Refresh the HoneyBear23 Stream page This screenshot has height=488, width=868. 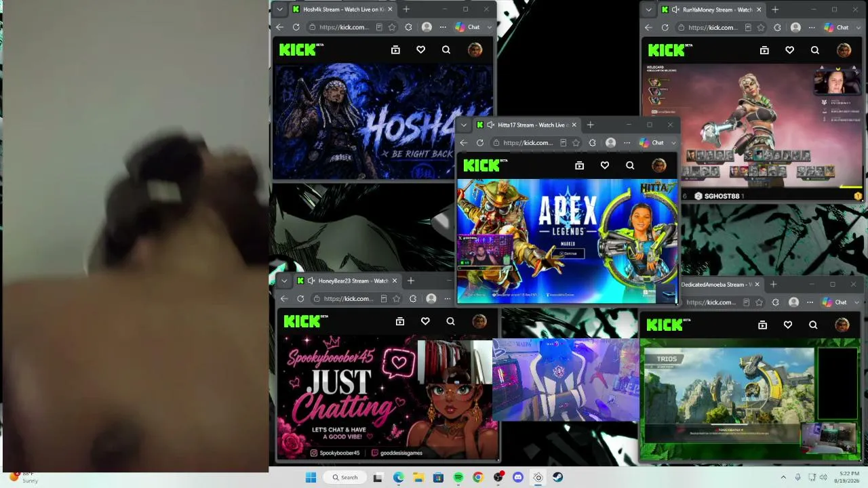(300, 298)
